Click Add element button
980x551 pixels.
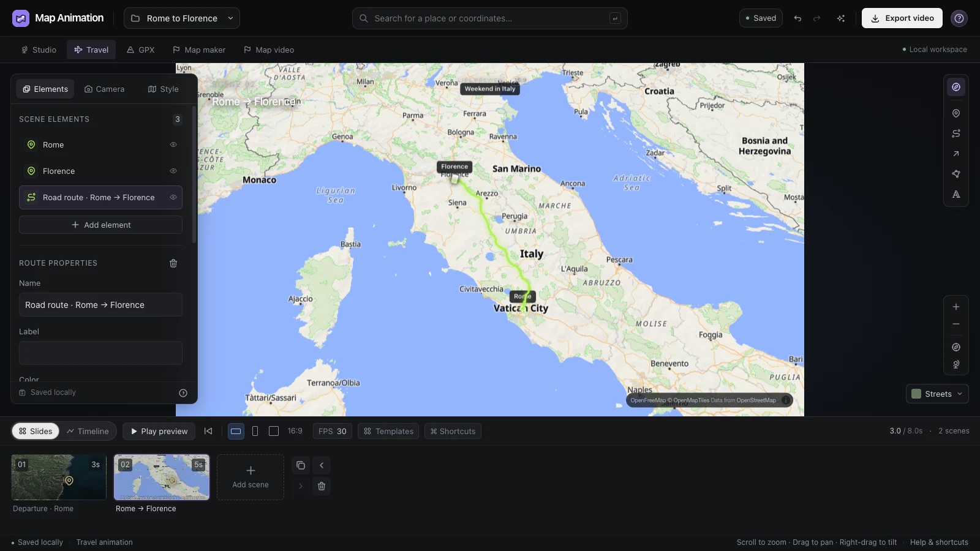point(100,225)
